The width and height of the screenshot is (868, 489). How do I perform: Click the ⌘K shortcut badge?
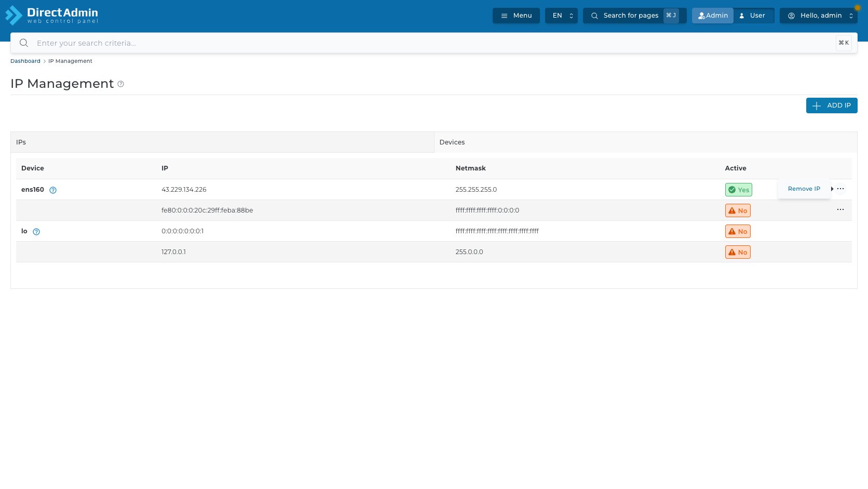coord(844,43)
